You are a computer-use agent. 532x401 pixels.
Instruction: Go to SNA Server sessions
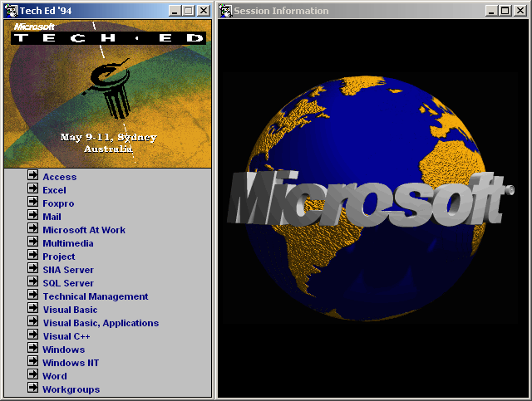click(68, 270)
